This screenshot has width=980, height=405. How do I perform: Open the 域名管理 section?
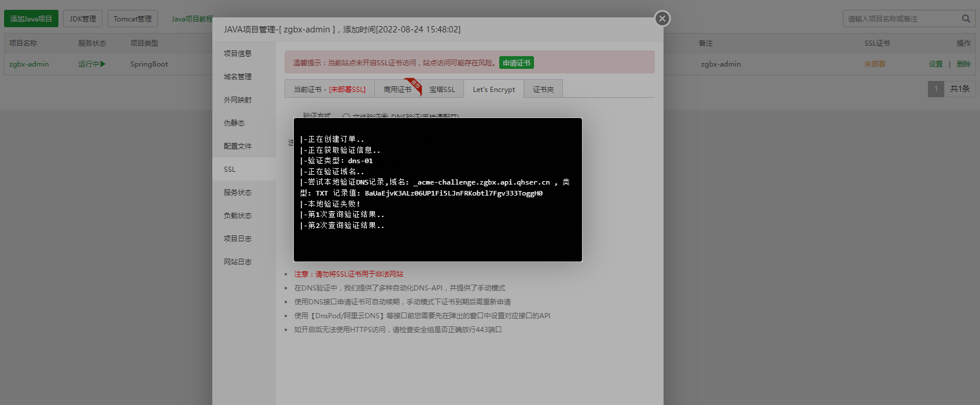238,76
